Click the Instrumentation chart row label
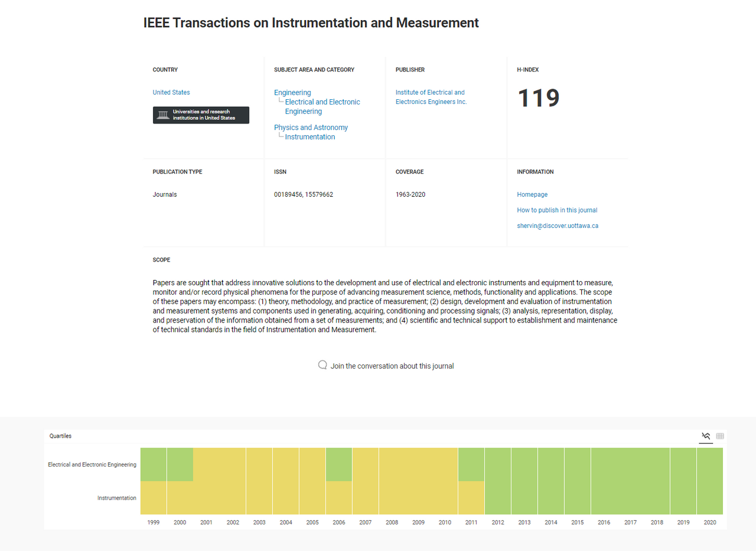This screenshot has width=756, height=551. [x=117, y=498]
